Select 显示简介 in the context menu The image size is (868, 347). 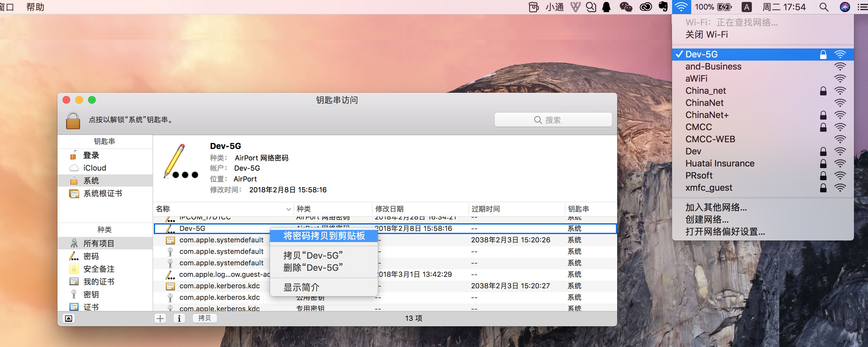[301, 287]
